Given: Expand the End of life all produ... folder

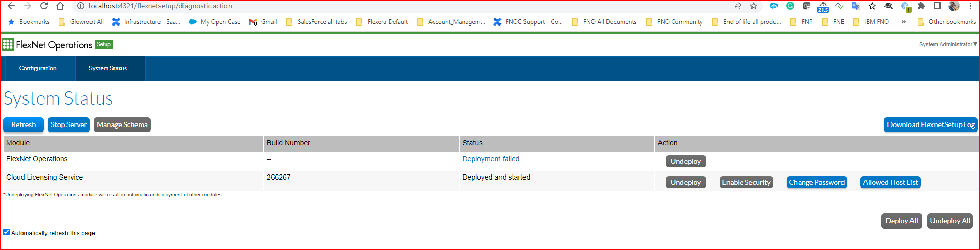Looking at the screenshot, I should (746, 22).
